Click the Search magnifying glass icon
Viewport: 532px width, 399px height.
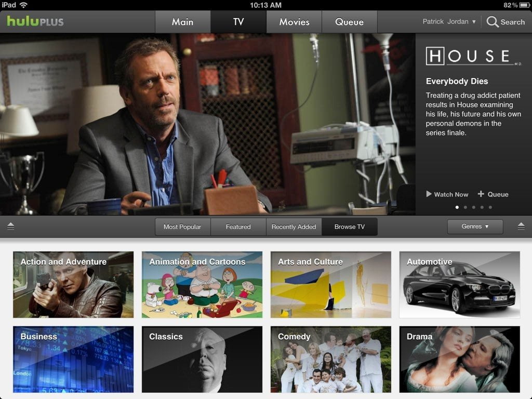(x=493, y=22)
